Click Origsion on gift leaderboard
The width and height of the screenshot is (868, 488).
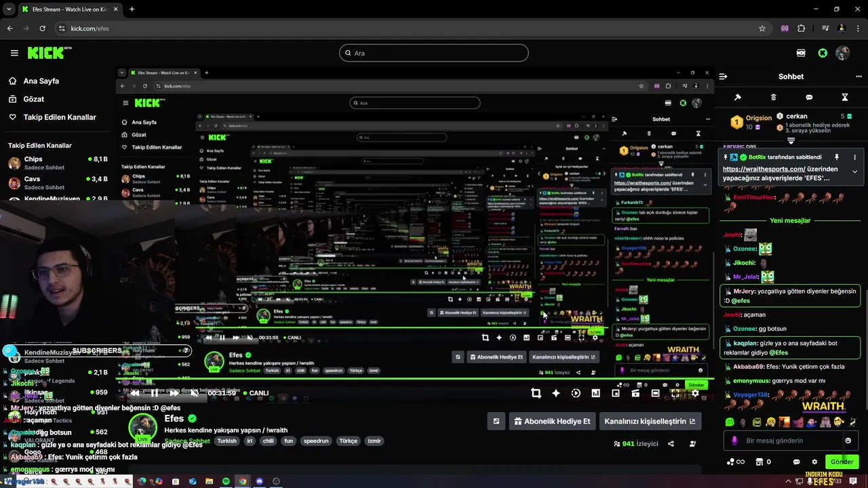tap(758, 118)
